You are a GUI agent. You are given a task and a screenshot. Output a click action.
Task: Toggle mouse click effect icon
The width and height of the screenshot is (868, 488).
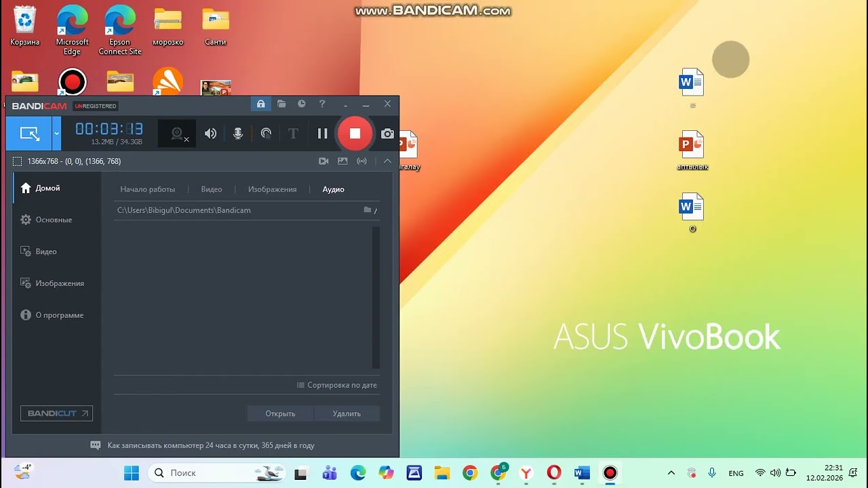coord(266,134)
